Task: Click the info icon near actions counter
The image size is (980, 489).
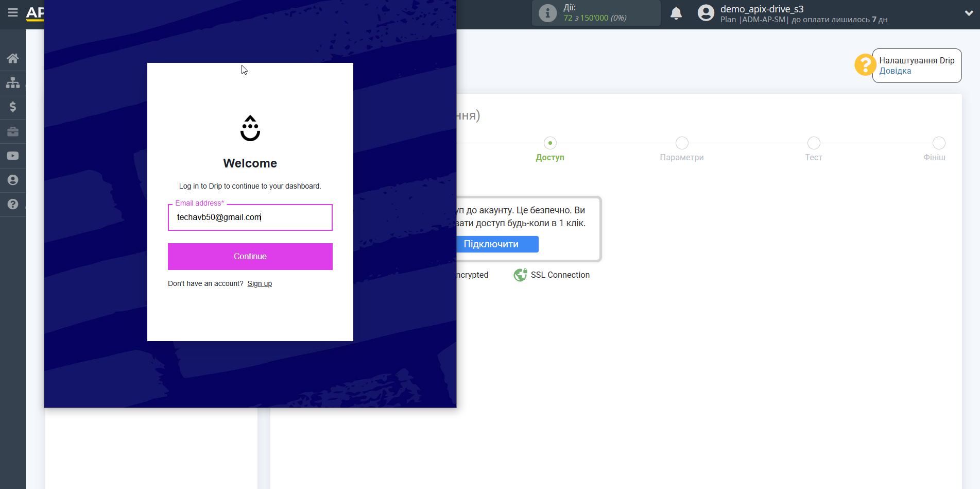Action: tap(547, 13)
